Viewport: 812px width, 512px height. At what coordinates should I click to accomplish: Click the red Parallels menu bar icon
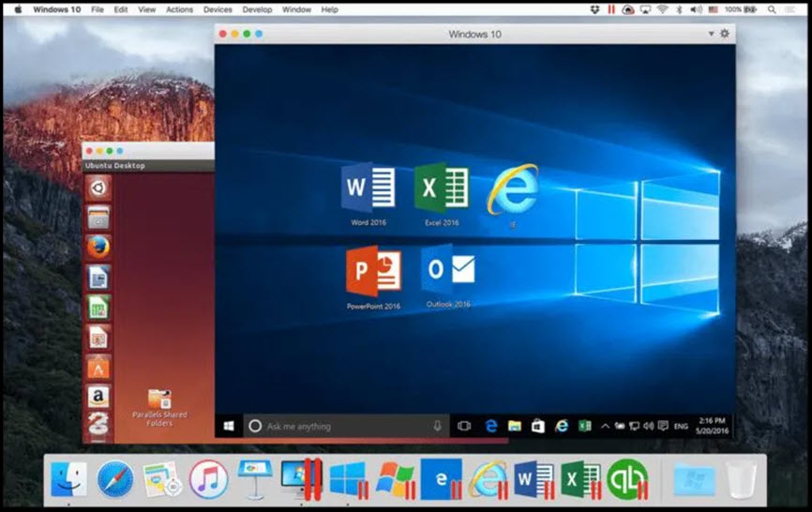point(611,9)
